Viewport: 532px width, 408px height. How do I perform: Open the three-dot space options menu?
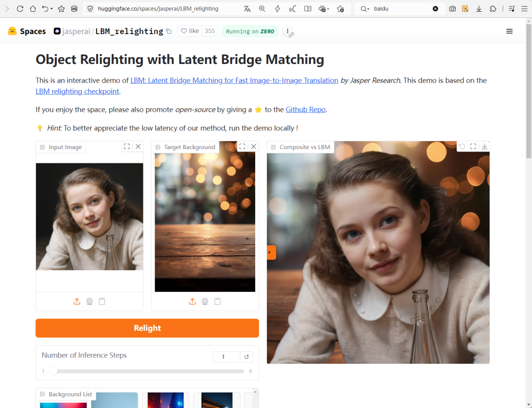pos(288,31)
